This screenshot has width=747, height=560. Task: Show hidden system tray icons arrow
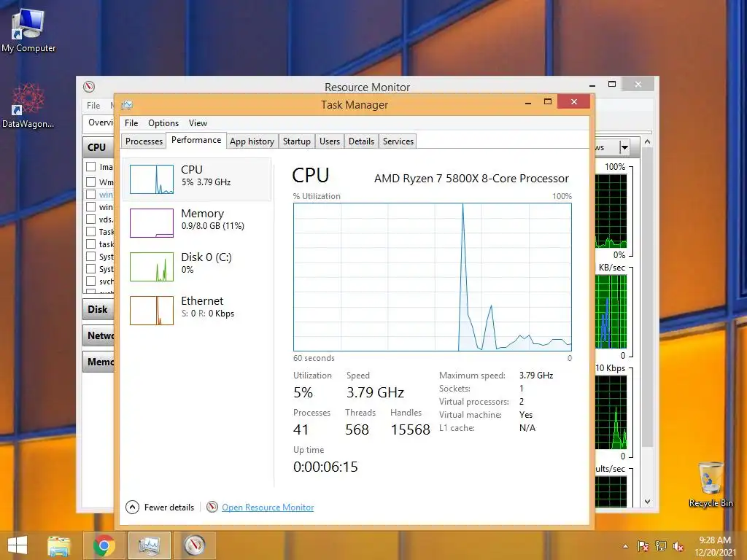coord(625,546)
